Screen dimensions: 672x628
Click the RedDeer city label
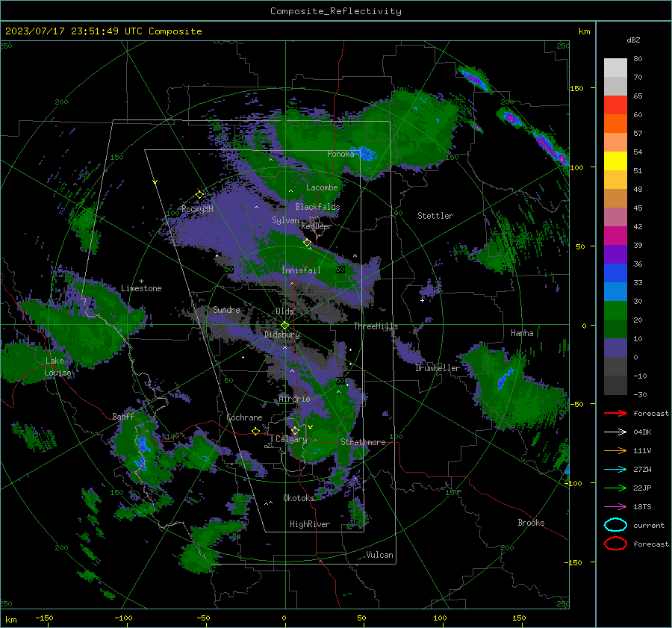317,226
